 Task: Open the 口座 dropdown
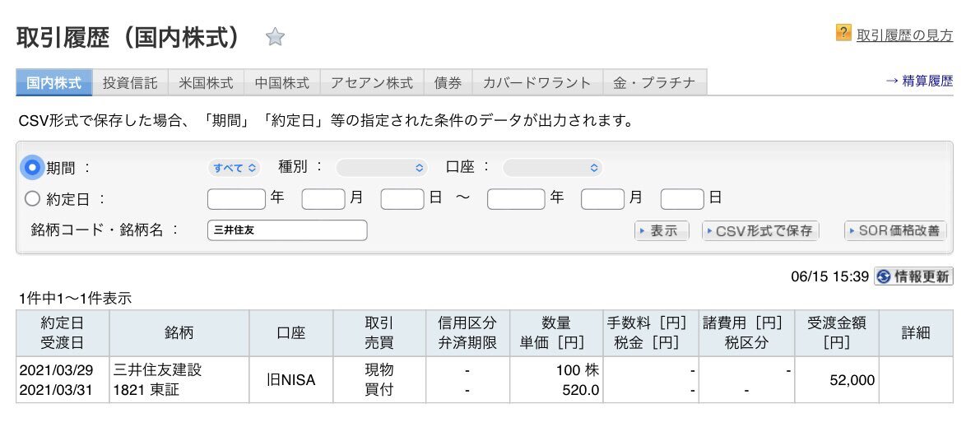pos(552,168)
